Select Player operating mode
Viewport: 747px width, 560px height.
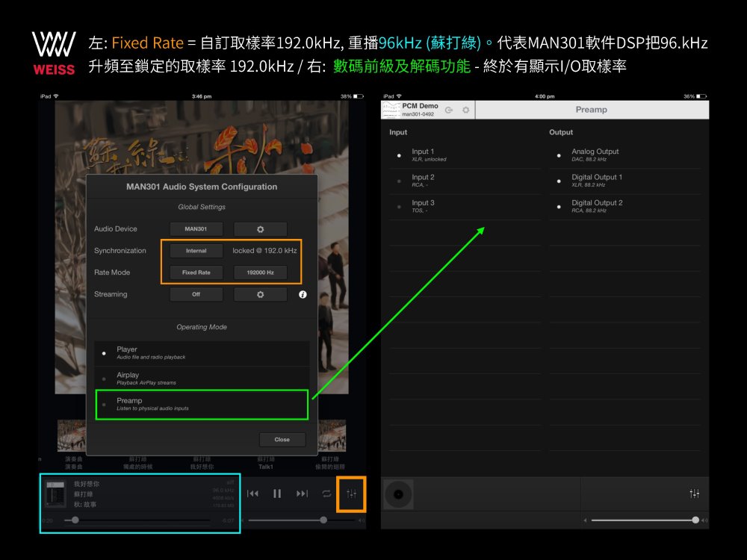[202, 353]
